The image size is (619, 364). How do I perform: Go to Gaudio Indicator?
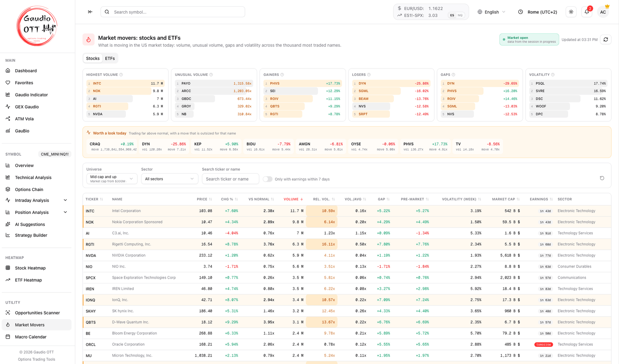(x=36, y=95)
